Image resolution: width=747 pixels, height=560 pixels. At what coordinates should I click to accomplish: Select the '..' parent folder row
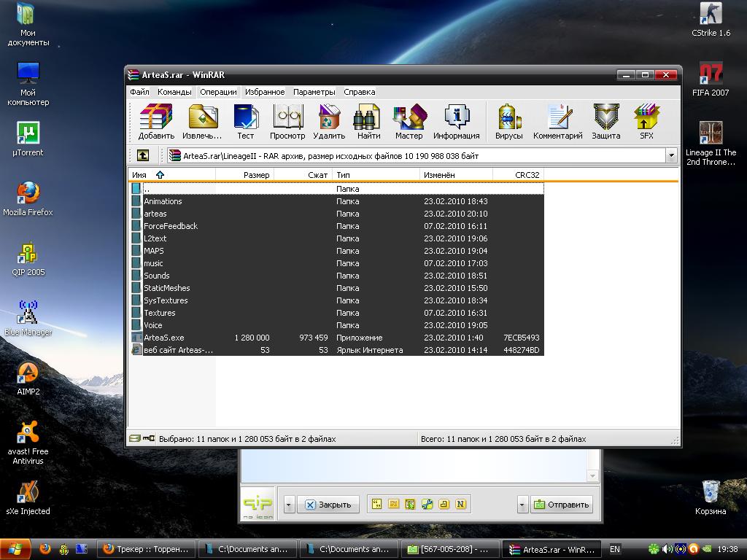point(337,189)
